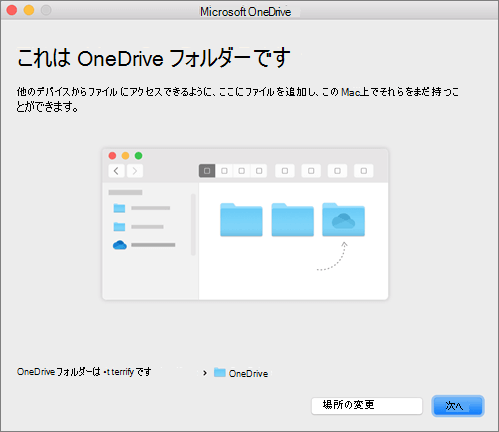This screenshot has width=499, height=432.
Task: Click the 場所の変更 (Change location) button
Action: pyautogui.click(x=367, y=406)
